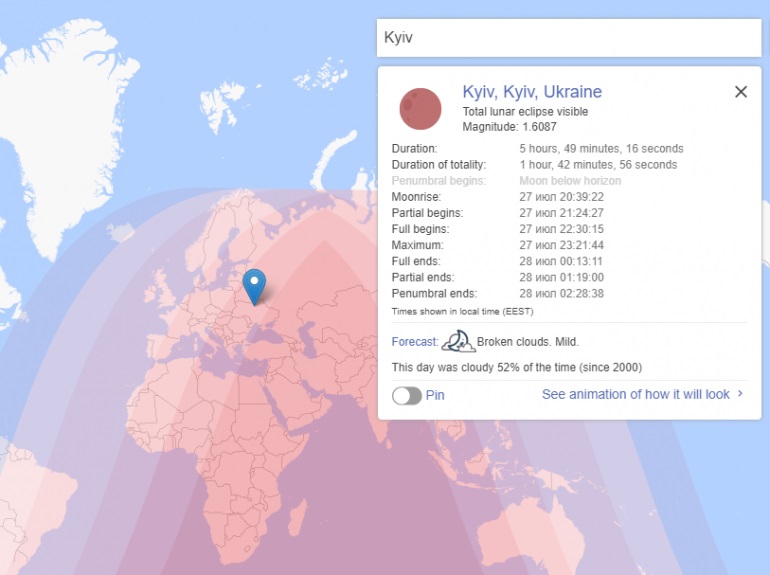Image resolution: width=770 pixels, height=575 pixels.
Task: Select the blue location marker on map
Action: click(255, 284)
